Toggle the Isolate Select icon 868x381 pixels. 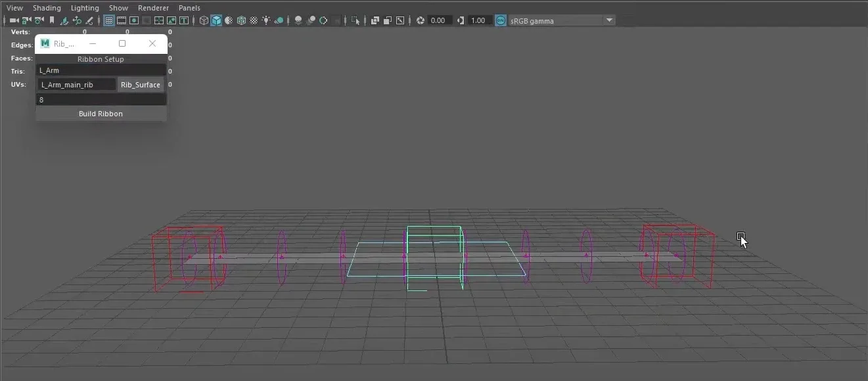click(x=355, y=20)
